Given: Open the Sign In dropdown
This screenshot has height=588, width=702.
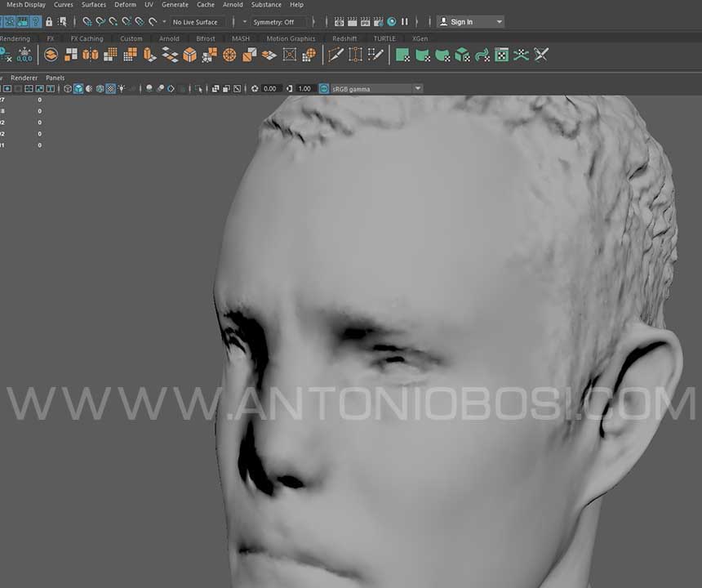Looking at the screenshot, I should point(470,22).
